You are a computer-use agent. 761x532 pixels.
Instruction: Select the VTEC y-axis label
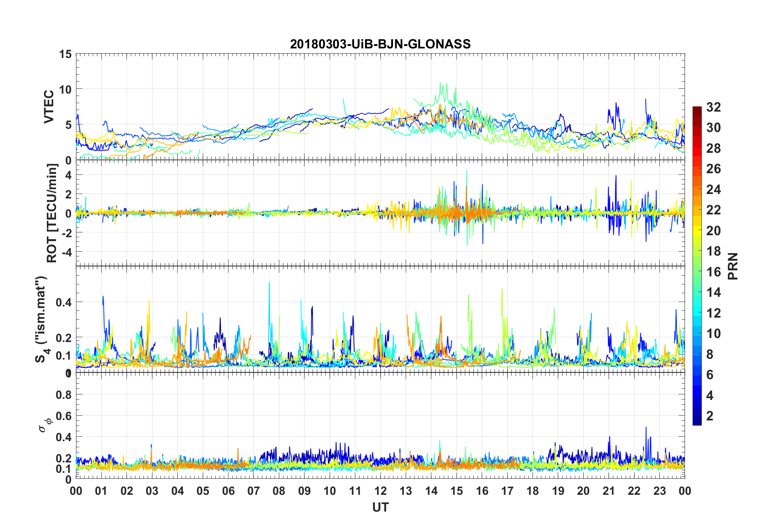(x=49, y=107)
